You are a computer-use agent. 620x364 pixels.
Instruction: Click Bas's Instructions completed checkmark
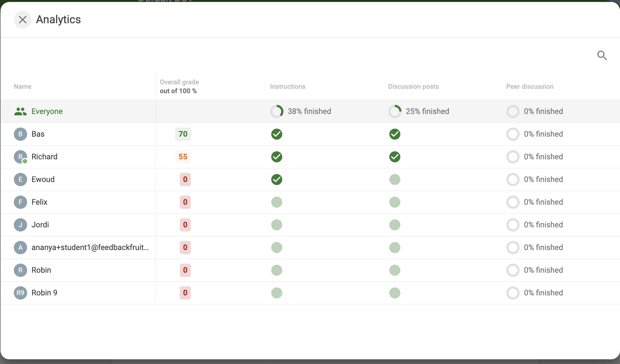[277, 134]
